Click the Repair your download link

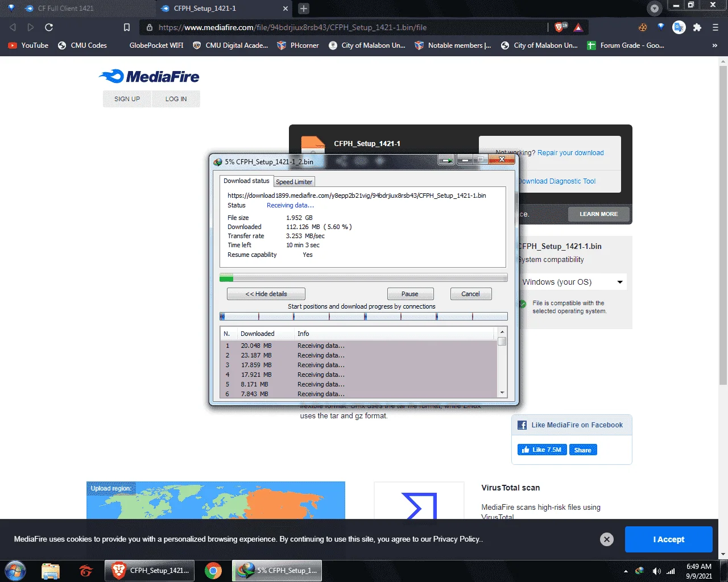coord(570,153)
